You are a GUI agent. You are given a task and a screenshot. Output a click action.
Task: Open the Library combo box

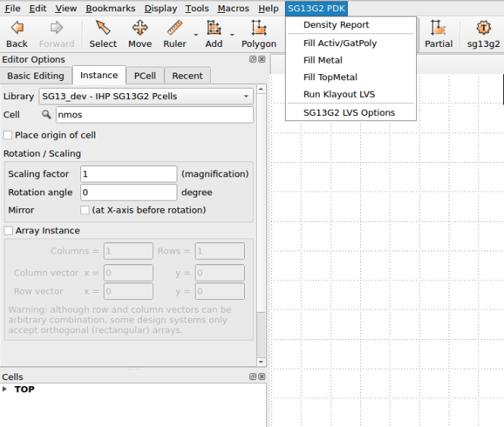pos(146,96)
